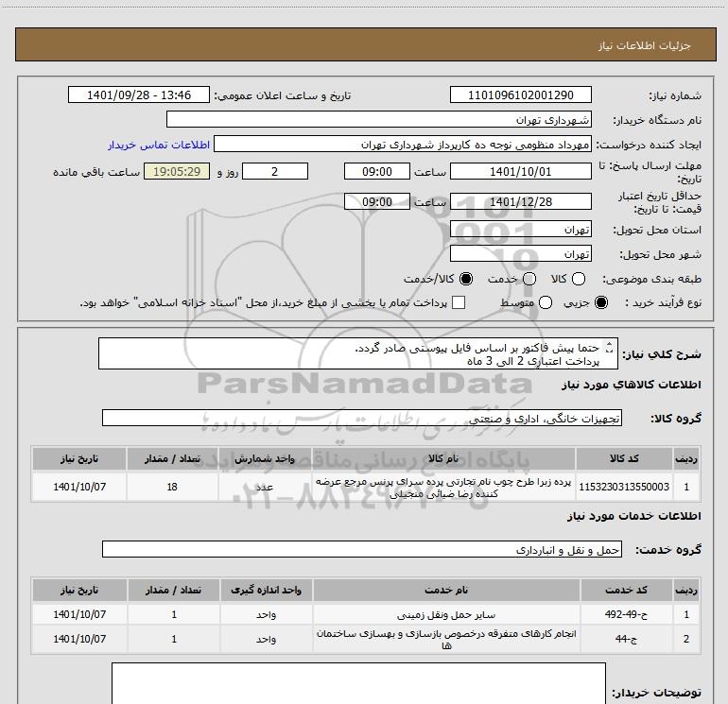
Task: Select the جزیی purchase type radio
Action: click(600, 303)
